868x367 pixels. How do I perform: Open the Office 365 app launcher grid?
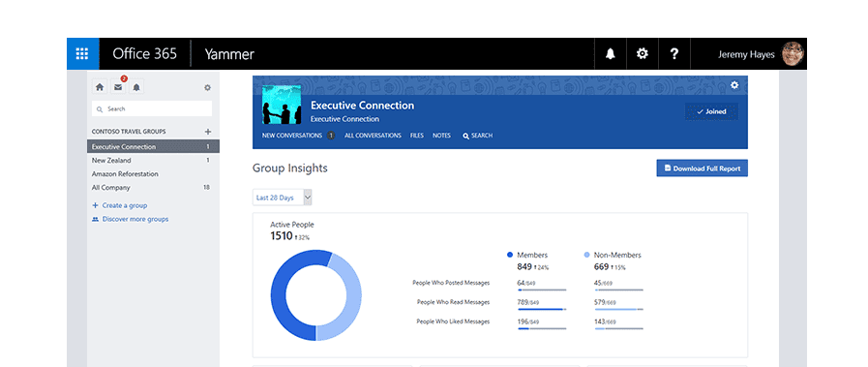82,53
